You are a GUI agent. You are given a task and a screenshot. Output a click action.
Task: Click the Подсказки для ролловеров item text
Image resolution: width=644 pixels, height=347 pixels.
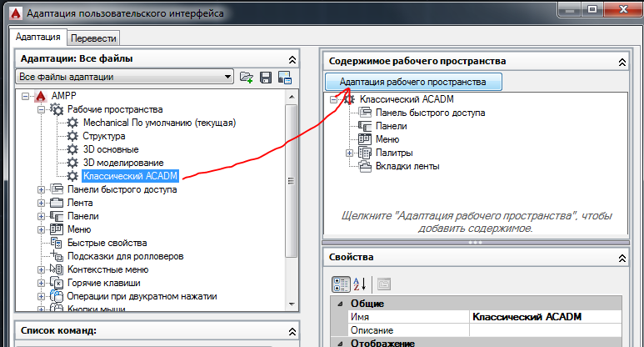(125, 256)
